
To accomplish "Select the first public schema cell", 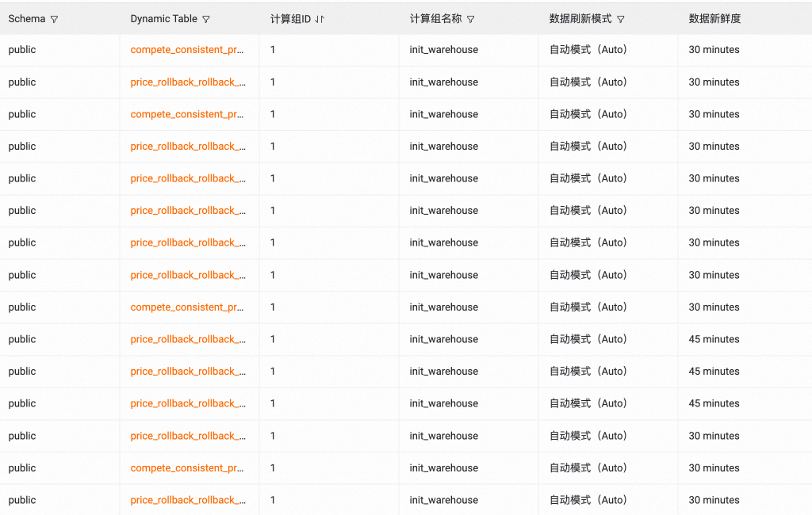I will click(21, 49).
